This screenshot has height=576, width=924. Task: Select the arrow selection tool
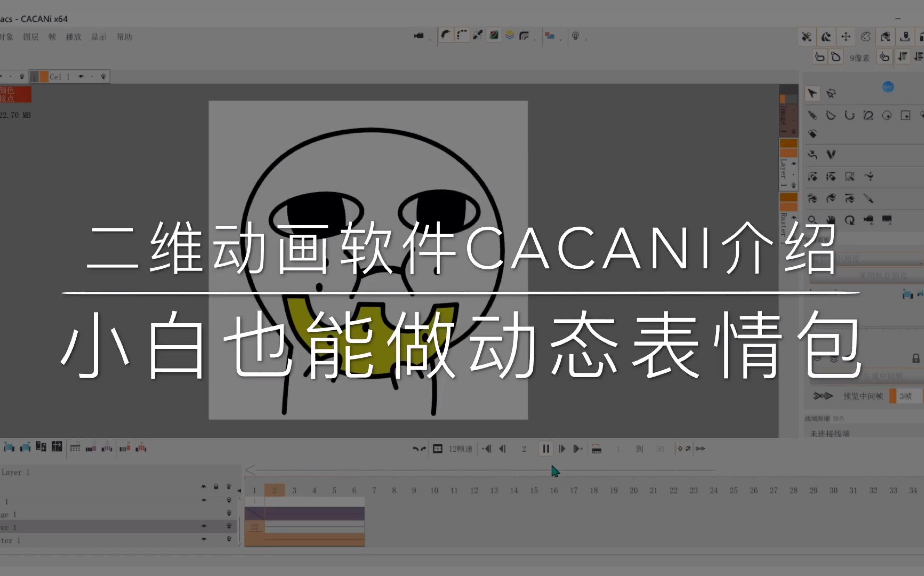pos(812,93)
